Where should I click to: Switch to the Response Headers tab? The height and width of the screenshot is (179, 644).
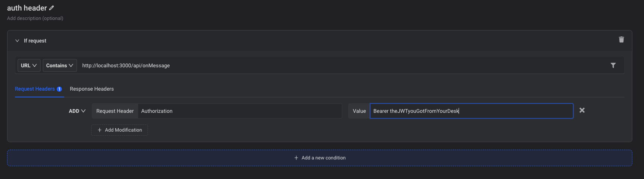tap(92, 89)
